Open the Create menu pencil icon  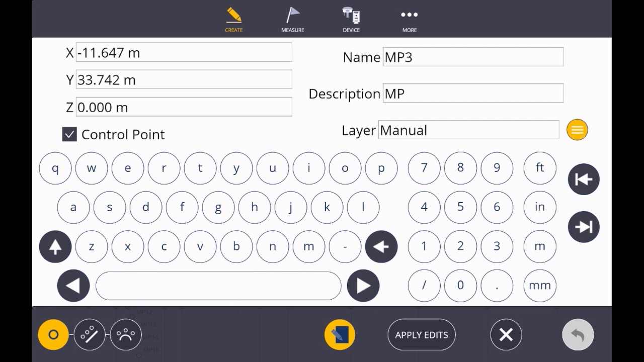[233, 19]
